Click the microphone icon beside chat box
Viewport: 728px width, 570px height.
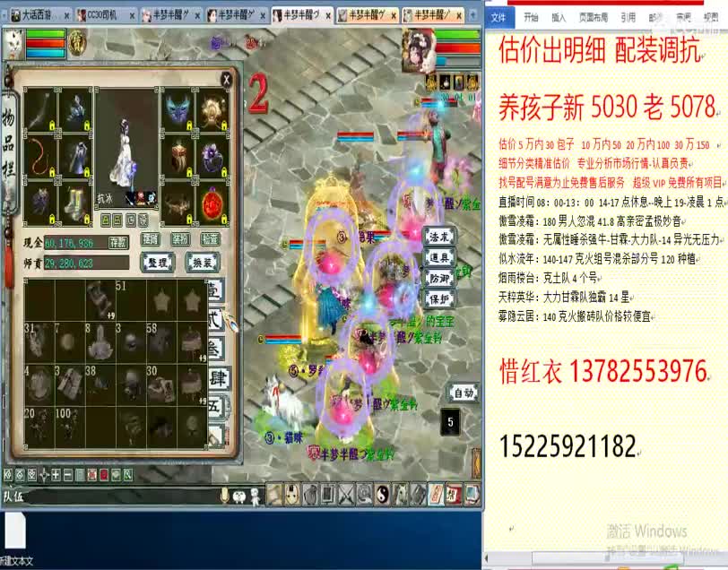point(225,496)
